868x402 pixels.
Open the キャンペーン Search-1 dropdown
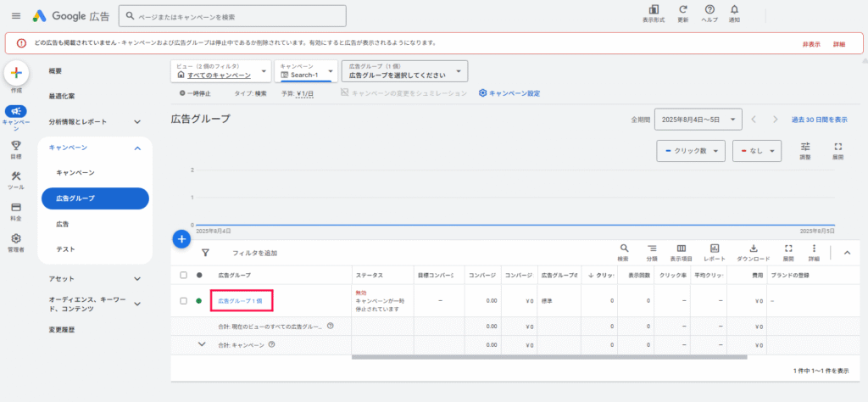tap(306, 71)
